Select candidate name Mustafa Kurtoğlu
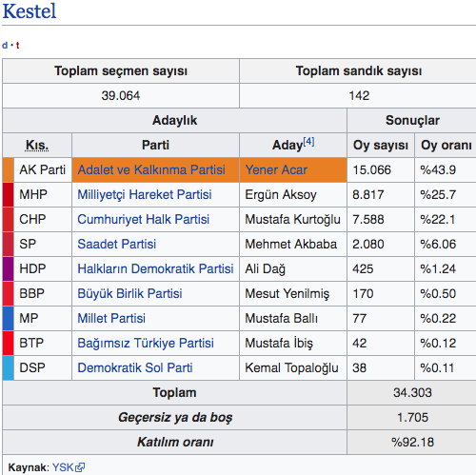Image resolution: width=476 pixels, height=475 pixels. tap(292, 219)
